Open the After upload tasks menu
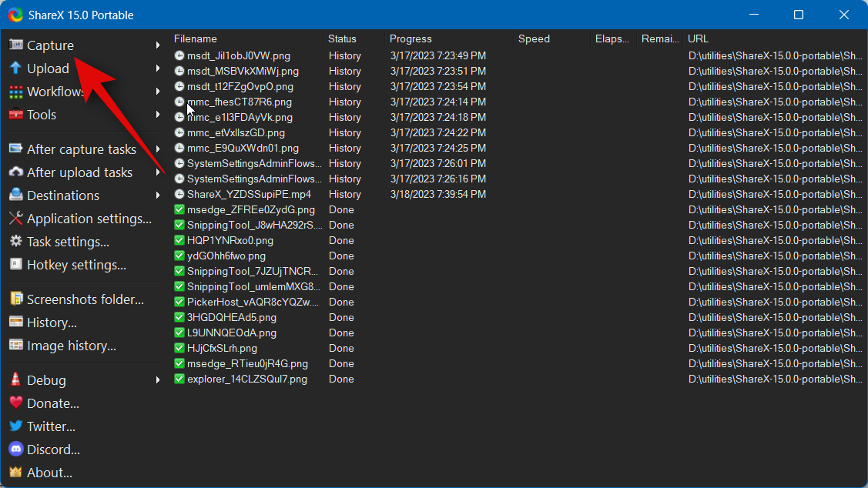Screen dimensions: 868x488 tap(79, 172)
